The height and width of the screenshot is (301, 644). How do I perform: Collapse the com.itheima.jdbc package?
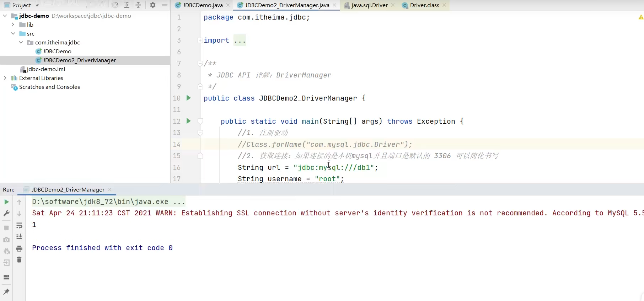point(21,42)
